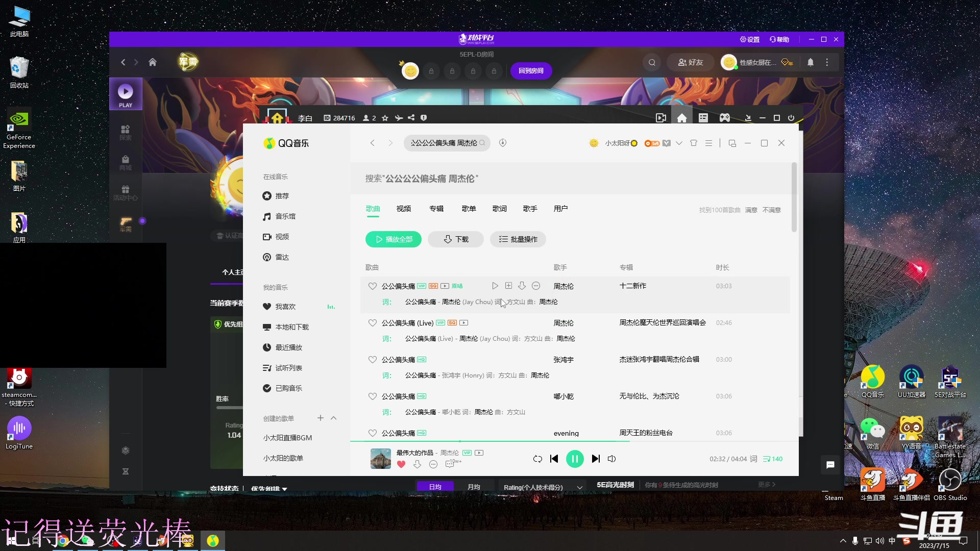Download the first 公公偏头痛 song (十二新作)
980x551 pixels.
click(x=522, y=286)
